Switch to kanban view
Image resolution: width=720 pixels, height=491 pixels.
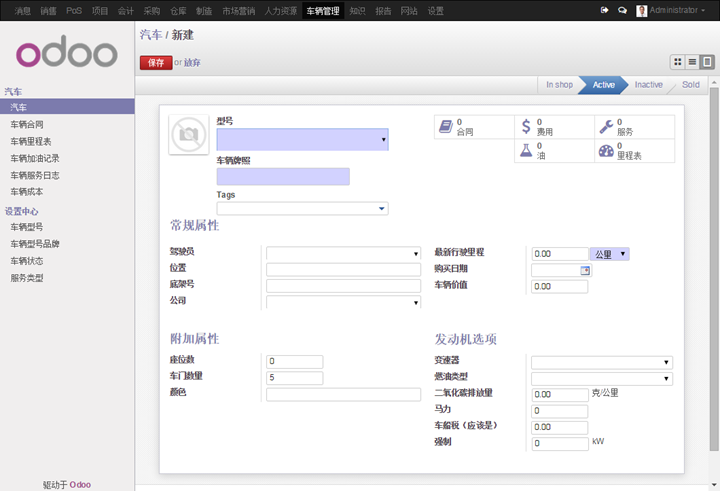[x=677, y=62]
